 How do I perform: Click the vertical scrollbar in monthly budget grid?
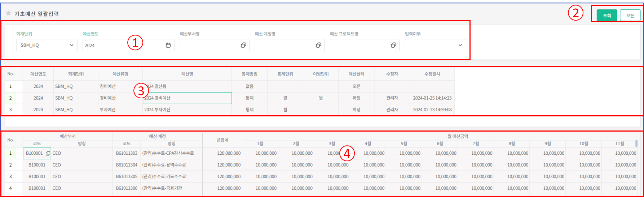tap(636, 144)
